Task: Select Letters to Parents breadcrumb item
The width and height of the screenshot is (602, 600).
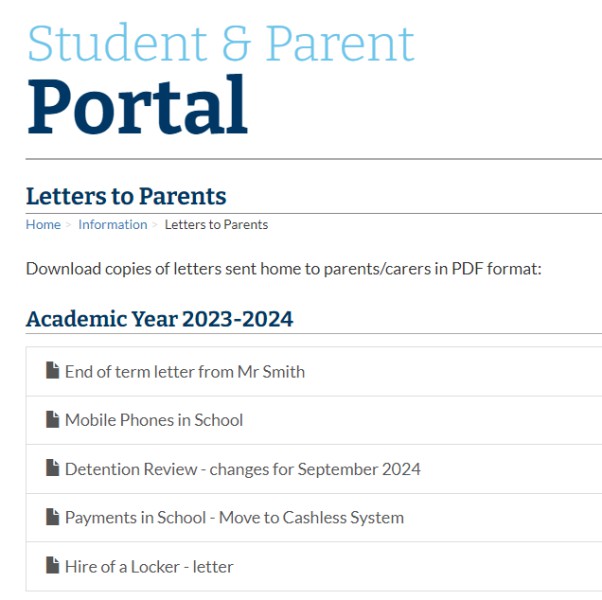Action: 216,225
